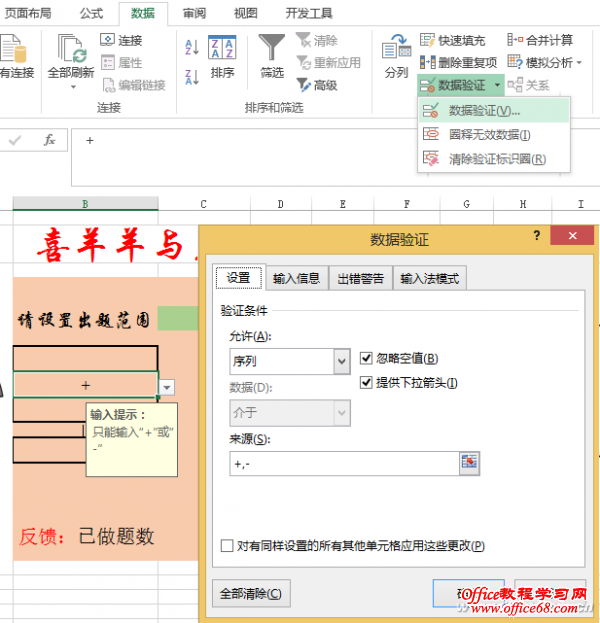Viewport: 600px width, 623px height.
Task: Select column D header
Action: point(281,204)
